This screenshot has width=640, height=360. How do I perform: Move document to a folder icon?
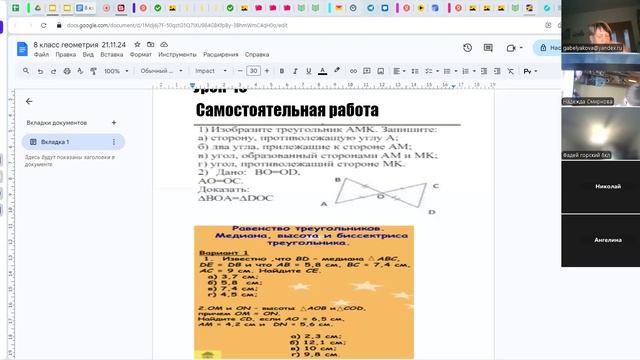pyautogui.click(x=151, y=44)
